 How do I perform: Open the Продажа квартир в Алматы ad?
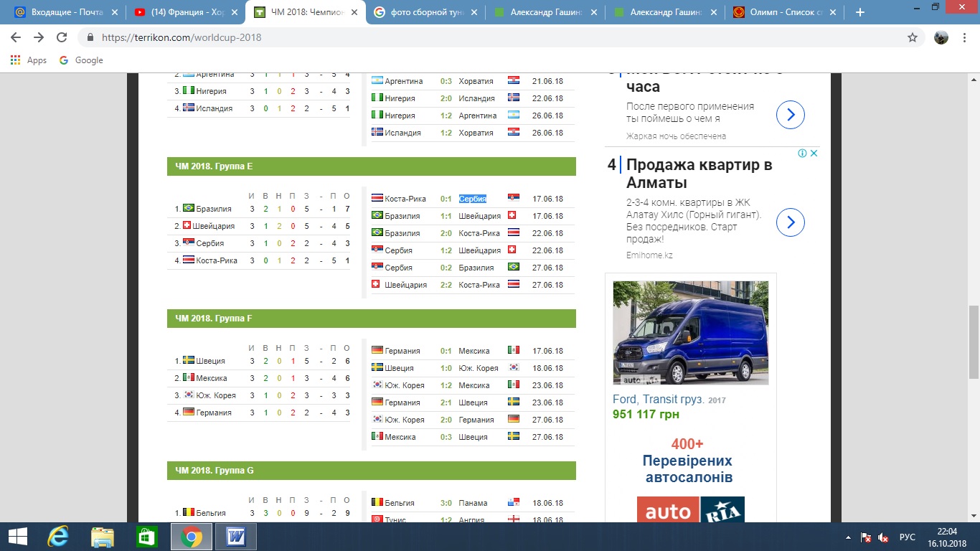pos(699,173)
